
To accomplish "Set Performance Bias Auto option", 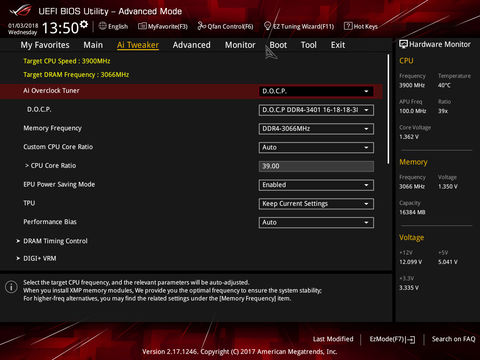I will click(316, 222).
